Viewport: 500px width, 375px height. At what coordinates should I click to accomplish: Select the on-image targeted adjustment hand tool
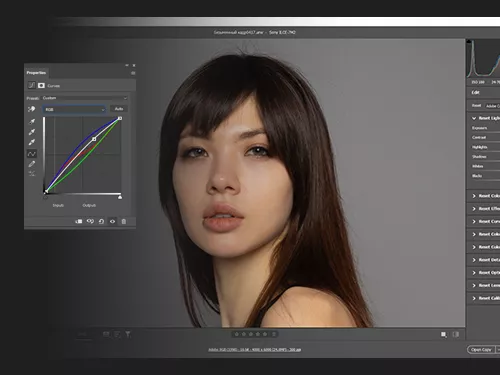coord(32,109)
